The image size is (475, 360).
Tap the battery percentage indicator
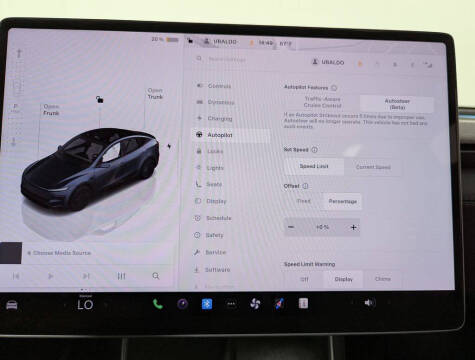coord(165,39)
